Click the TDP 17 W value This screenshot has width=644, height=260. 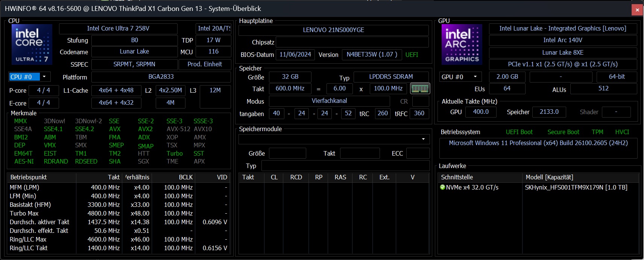coord(213,40)
